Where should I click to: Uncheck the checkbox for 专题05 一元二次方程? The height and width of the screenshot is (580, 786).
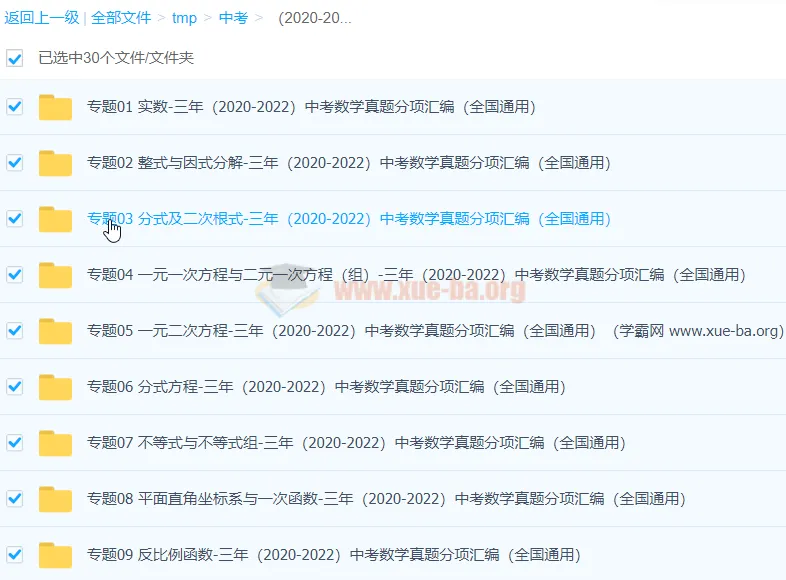[15, 331]
